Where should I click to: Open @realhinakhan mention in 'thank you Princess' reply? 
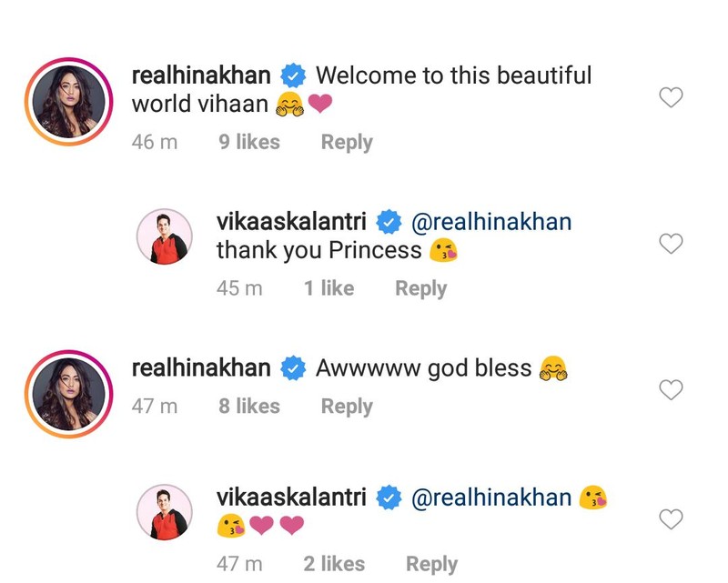[x=491, y=222]
